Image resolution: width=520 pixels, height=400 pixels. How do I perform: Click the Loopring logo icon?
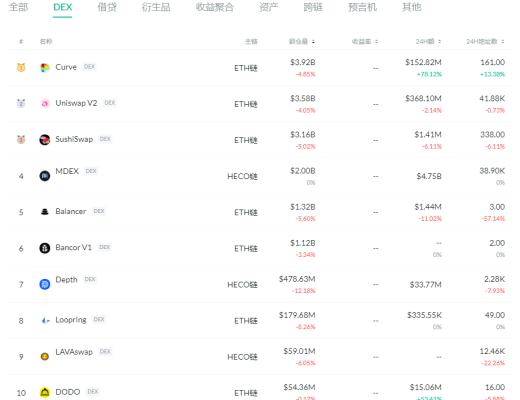[45, 320]
